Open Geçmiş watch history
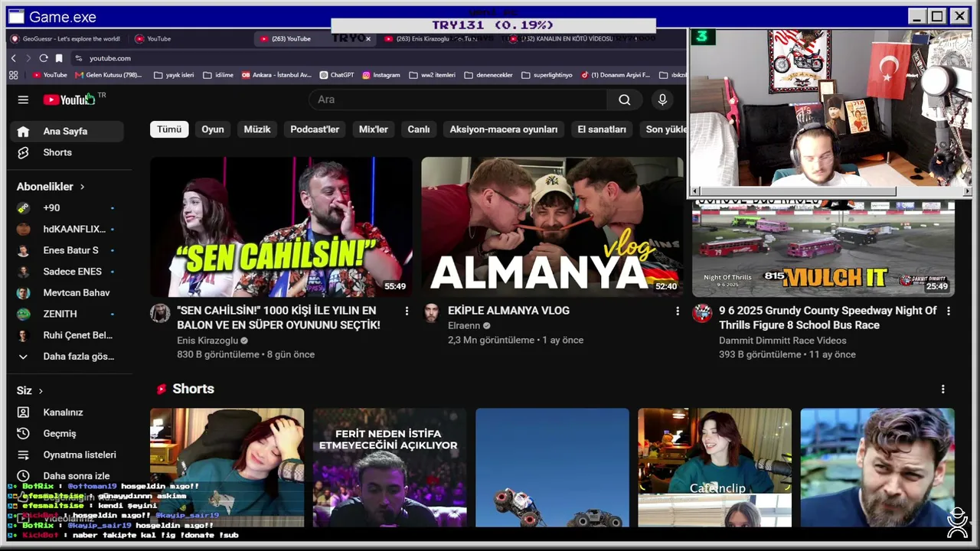Screen dimensions: 980x551 point(67,434)
